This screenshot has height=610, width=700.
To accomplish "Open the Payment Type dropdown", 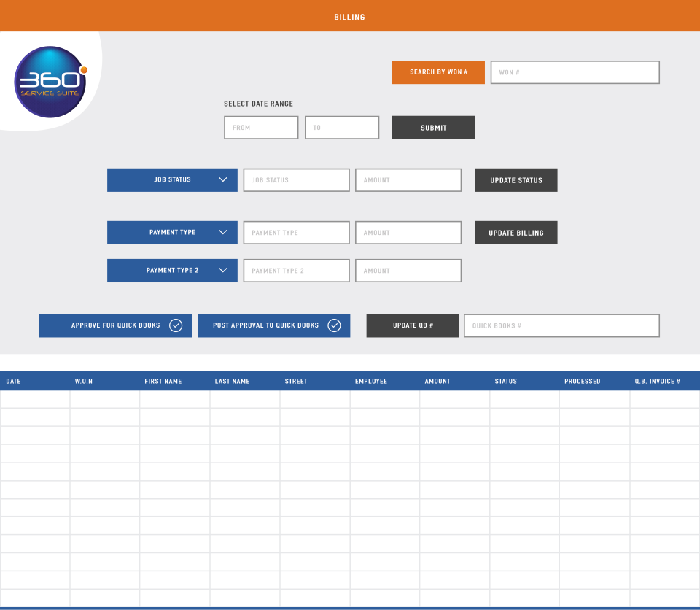I will click(x=172, y=232).
